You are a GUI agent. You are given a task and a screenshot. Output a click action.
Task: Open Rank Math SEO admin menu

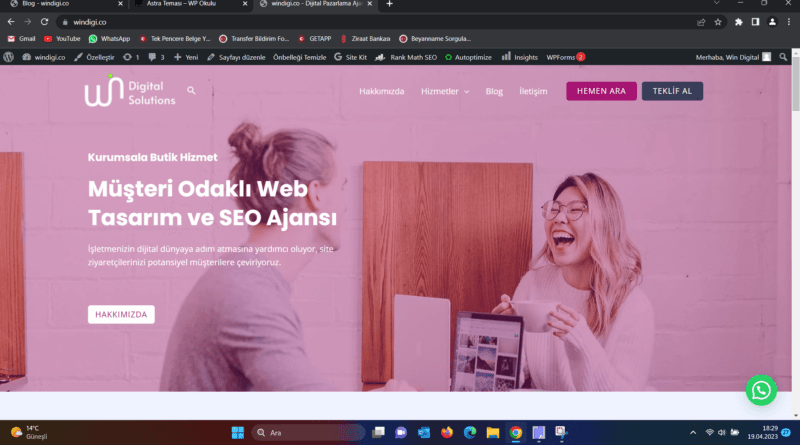(406, 57)
